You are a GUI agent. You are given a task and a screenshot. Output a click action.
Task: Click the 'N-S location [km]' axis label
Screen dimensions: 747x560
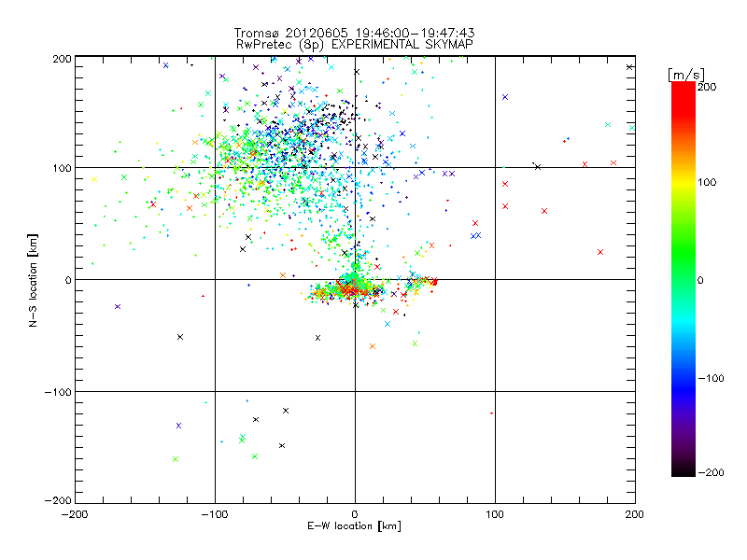(x=33, y=281)
